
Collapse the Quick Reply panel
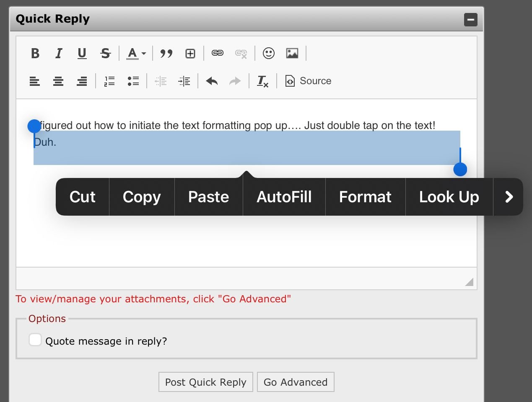[470, 20]
